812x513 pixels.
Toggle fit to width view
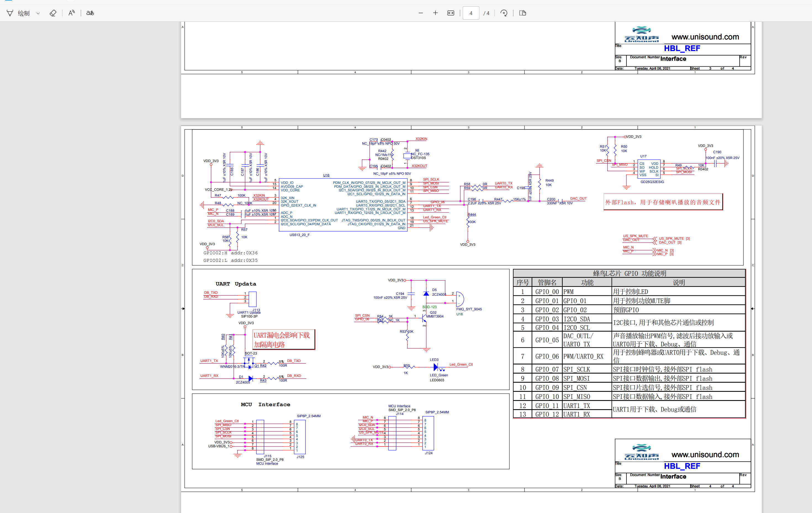tap(451, 13)
